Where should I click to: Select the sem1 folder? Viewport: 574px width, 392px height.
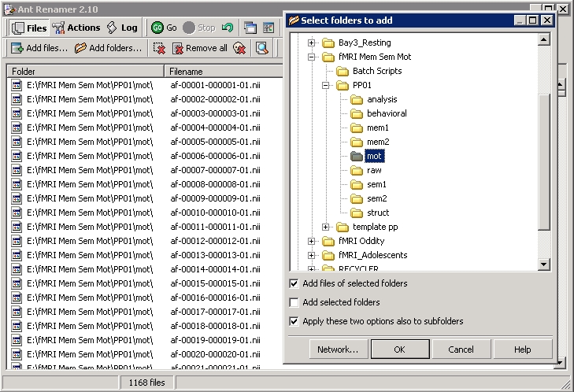click(376, 184)
